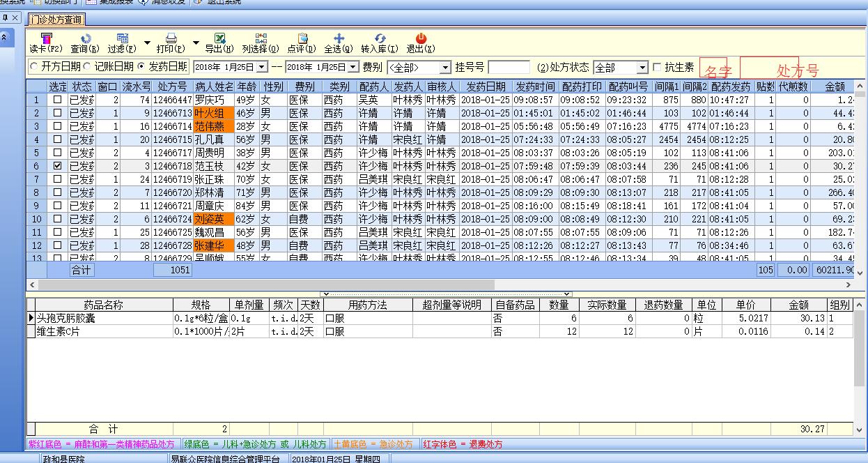868x463 pixels.
Task: Select the 记账日期 radio button
Action: (87, 67)
